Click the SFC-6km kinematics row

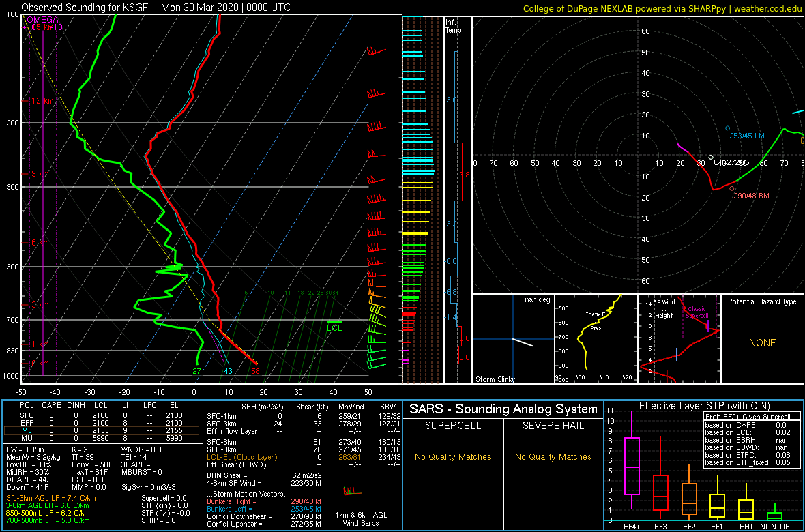click(302, 442)
